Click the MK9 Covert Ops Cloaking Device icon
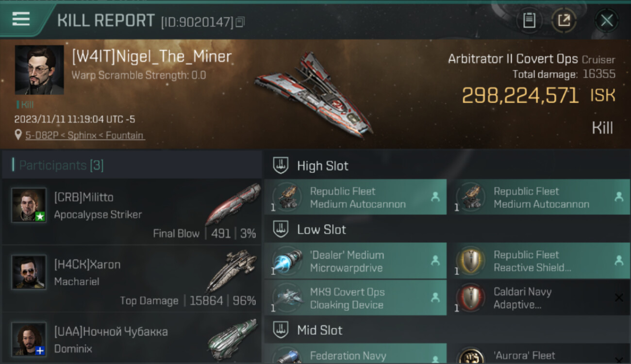The height and width of the screenshot is (364, 631). tap(287, 298)
